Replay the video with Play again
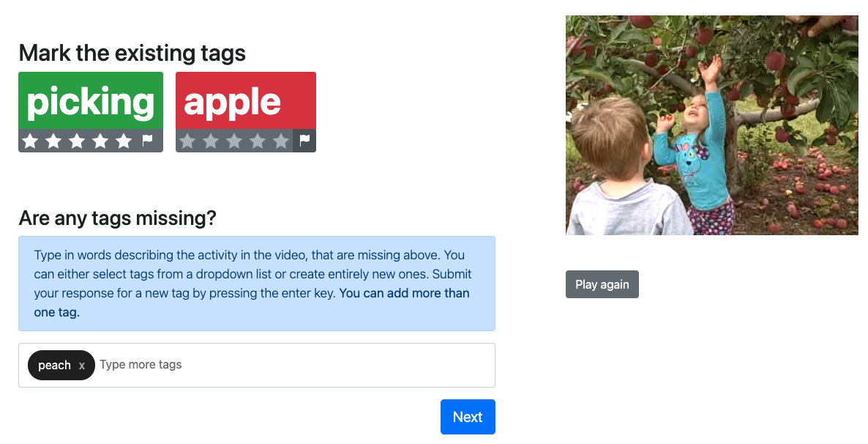Screen dimensions: 868x444 click(x=602, y=284)
